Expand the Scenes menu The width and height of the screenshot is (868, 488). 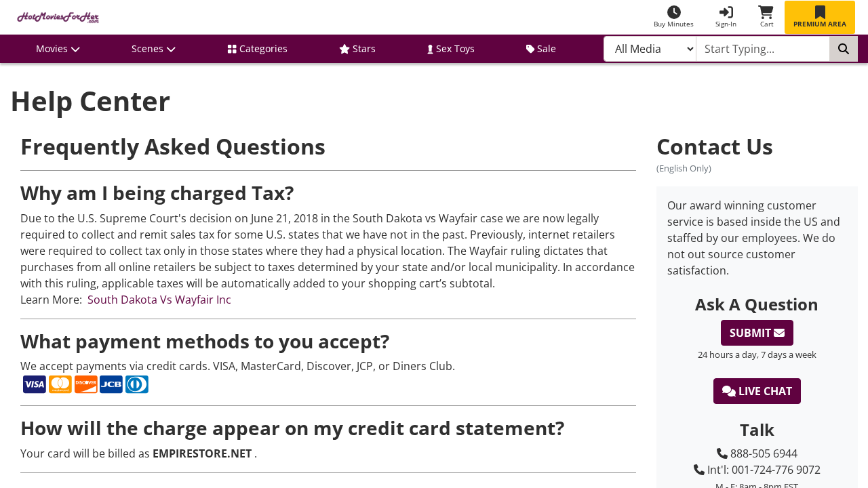[153, 49]
